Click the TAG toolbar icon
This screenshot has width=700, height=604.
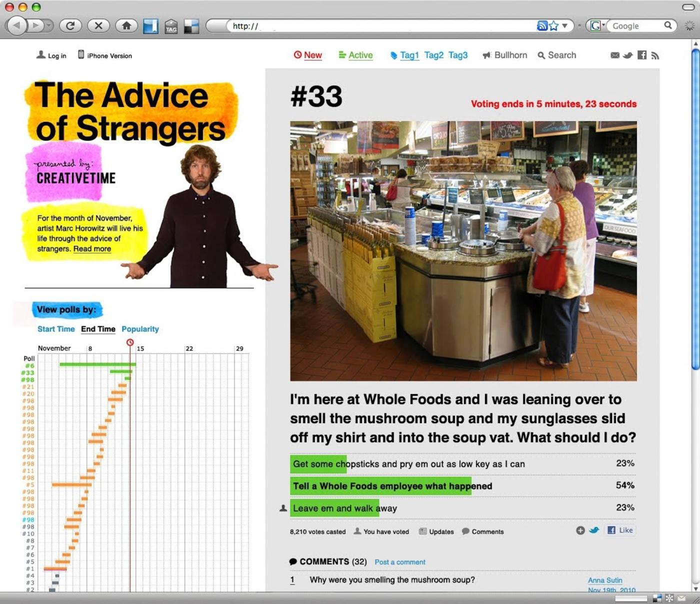pos(171,26)
